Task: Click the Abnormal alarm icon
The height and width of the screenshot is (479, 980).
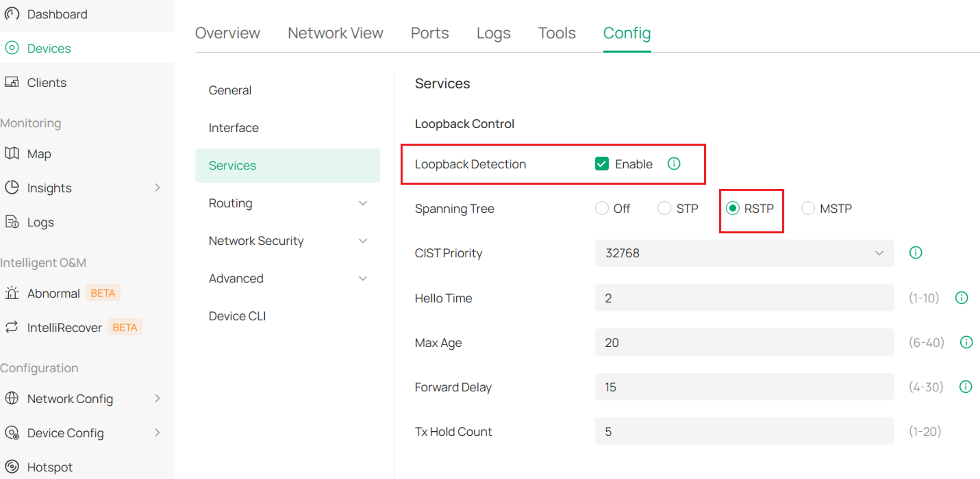Action: (x=12, y=292)
